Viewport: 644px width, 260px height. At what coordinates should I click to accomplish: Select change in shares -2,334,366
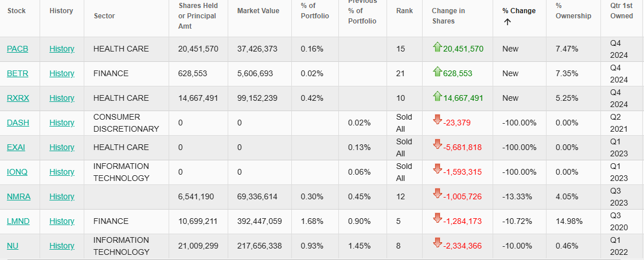point(462,246)
